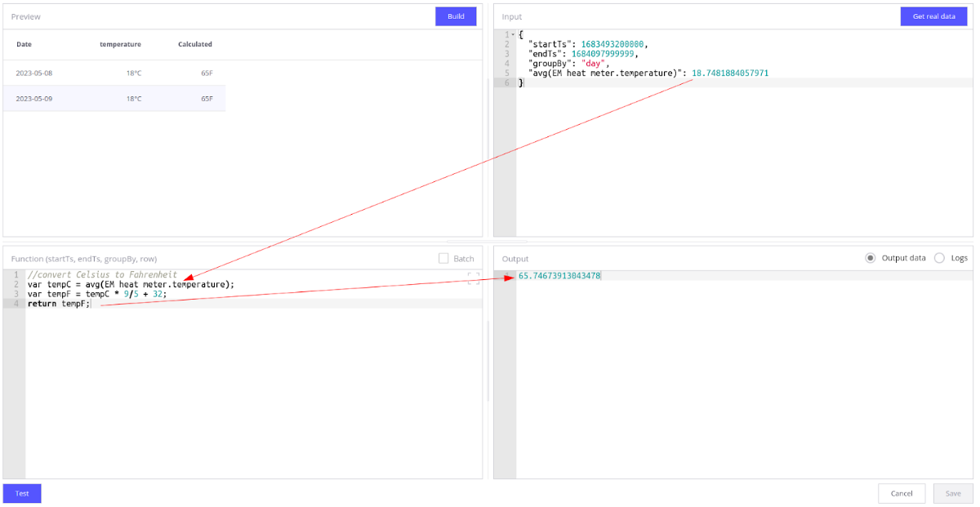Select the 2023-05-08 preview row

click(114, 73)
